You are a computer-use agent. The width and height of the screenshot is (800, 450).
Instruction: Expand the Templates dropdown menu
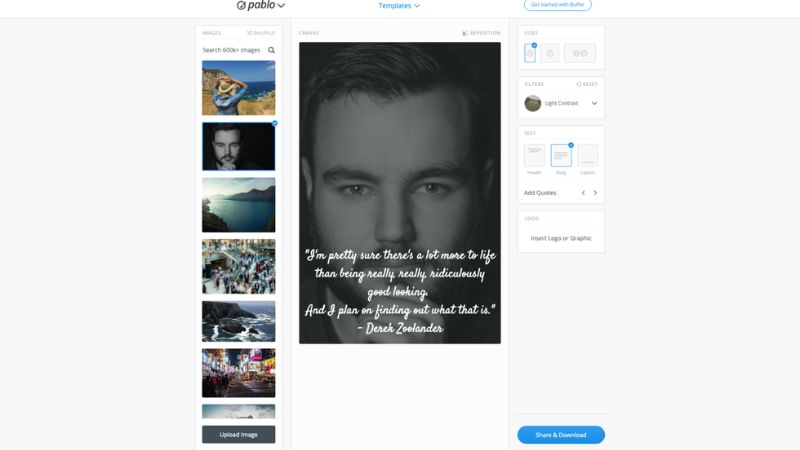[399, 6]
